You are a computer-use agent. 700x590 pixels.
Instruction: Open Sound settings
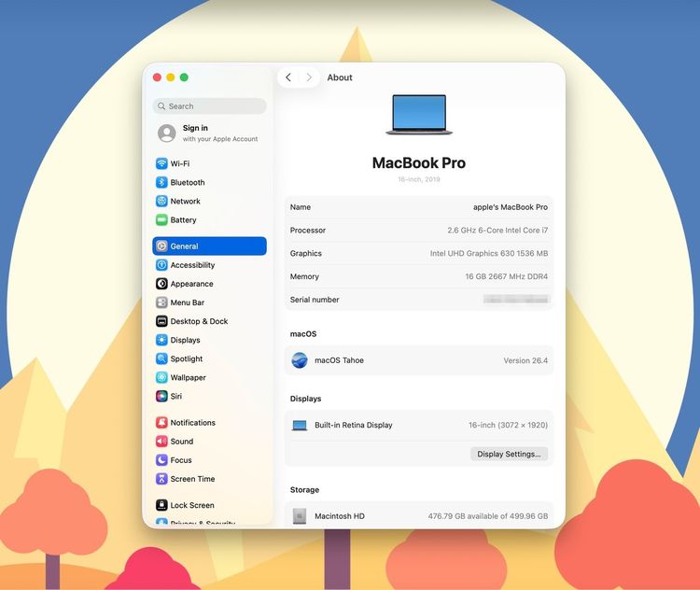[x=209, y=442]
